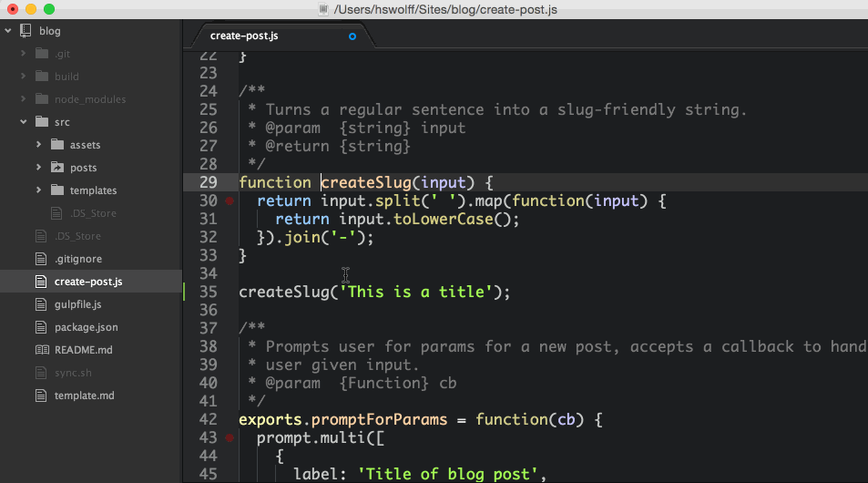Click the src folder icon
Image resolution: width=868 pixels, height=483 pixels.
point(41,122)
